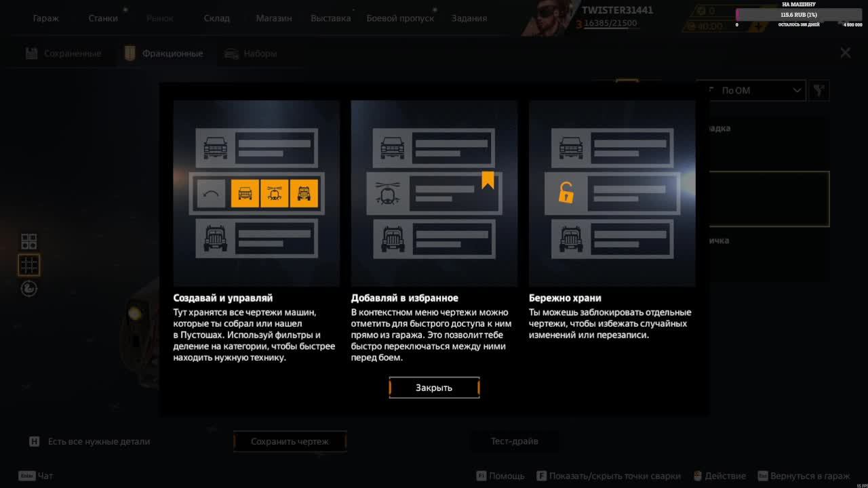Click the Действие hint in the bottom bar

725,476
